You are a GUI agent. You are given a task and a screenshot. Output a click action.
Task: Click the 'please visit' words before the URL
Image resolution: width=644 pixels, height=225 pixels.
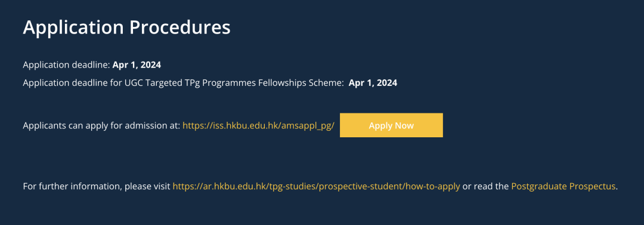click(x=147, y=186)
